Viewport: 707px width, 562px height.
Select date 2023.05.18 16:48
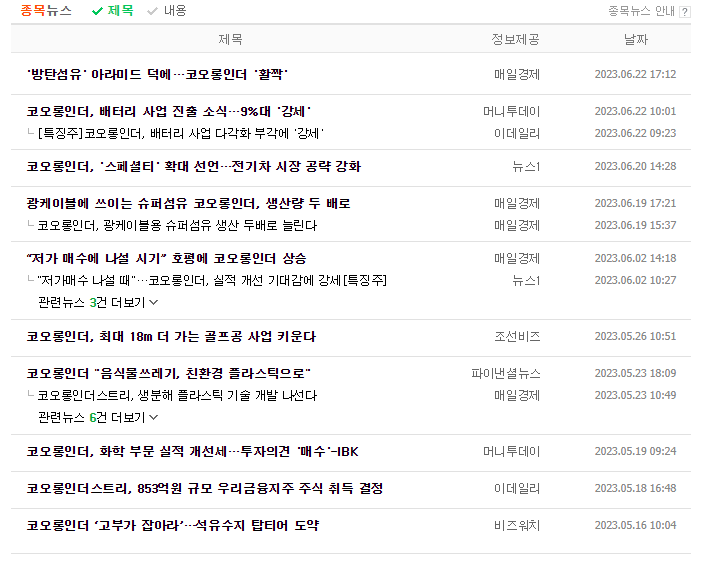point(635,488)
